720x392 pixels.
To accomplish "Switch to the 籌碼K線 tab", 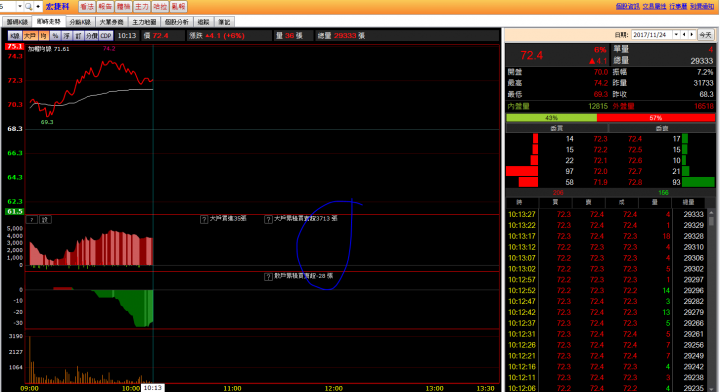I will point(17,22).
